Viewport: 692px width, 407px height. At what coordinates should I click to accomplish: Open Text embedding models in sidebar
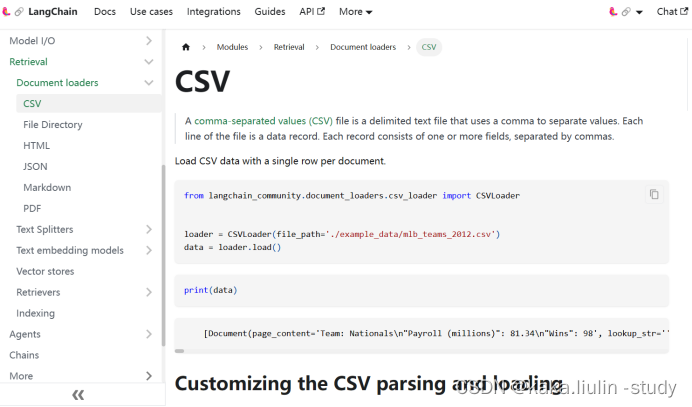[x=70, y=250]
